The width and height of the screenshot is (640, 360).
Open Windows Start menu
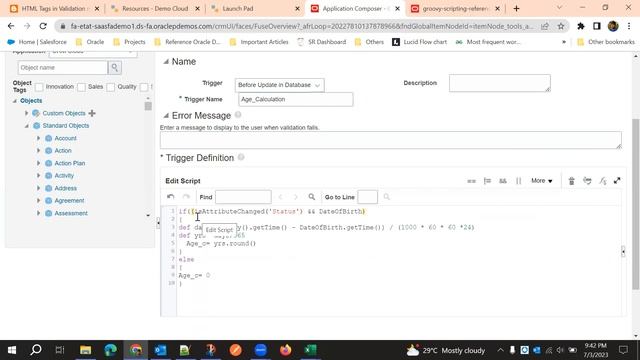tap(12, 350)
